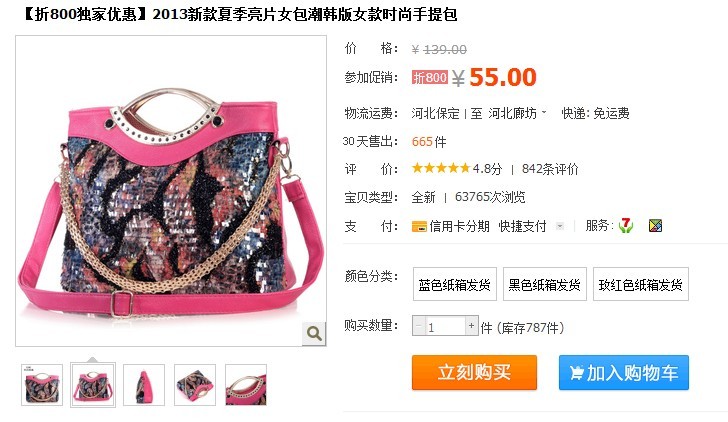Open the 快捷支付 payment dropdown arrow
This screenshot has height=422, width=728.
pos(560,227)
